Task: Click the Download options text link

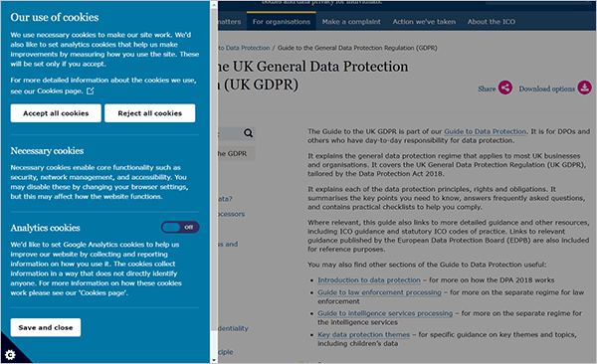Action: coord(546,89)
